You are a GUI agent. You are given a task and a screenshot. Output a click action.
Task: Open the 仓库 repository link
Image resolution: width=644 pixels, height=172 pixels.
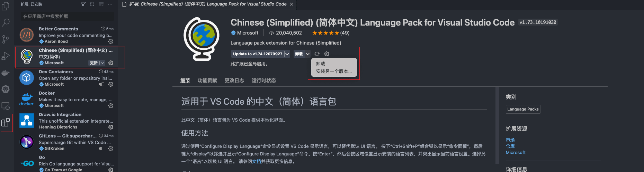(x=510, y=146)
